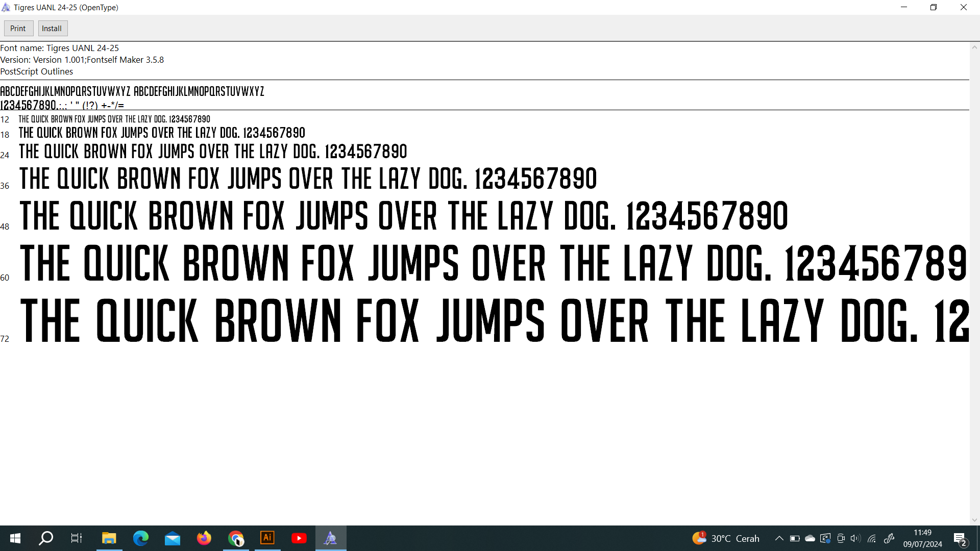This screenshot has width=980, height=551.
Task: Click the Install font button
Action: point(52,29)
